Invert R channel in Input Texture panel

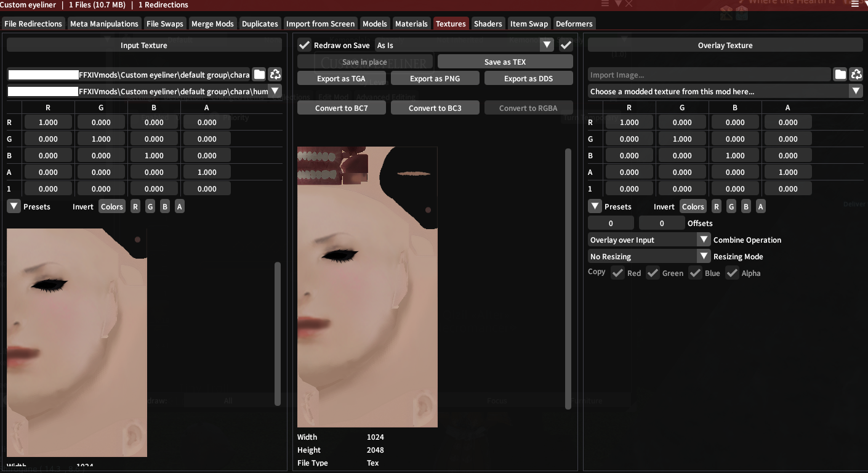pyautogui.click(x=135, y=206)
